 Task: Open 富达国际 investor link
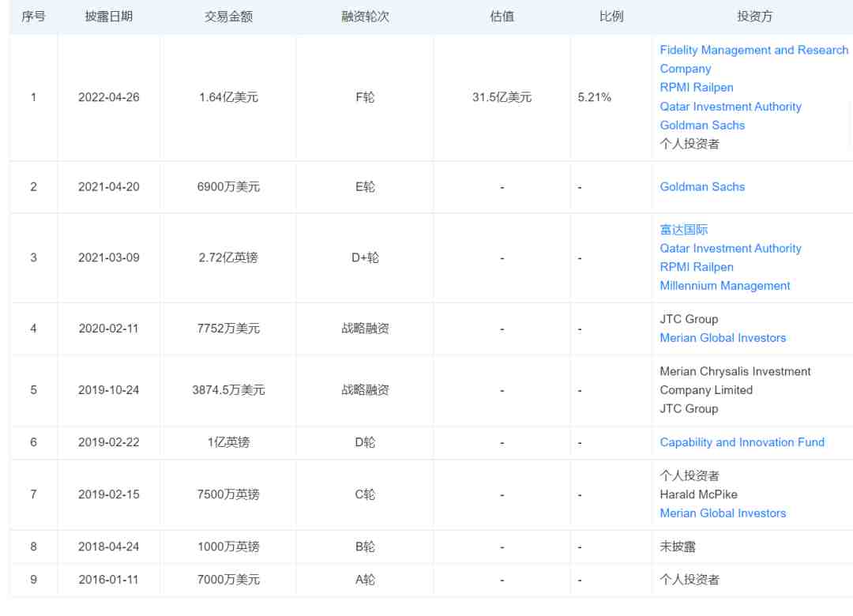(x=683, y=230)
